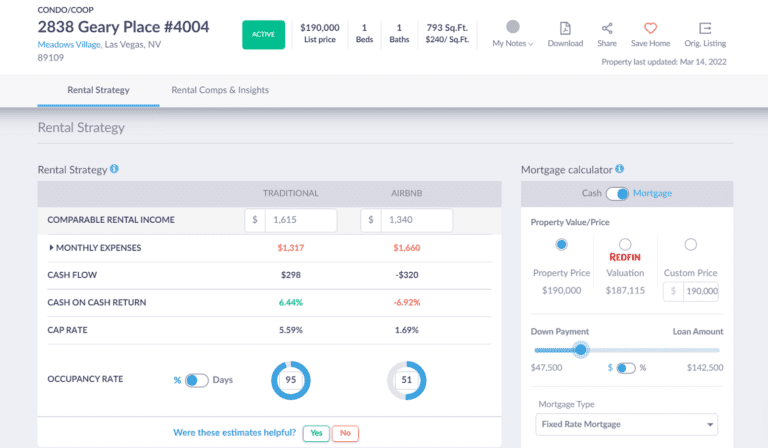The width and height of the screenshot is (768, 448).
Task: Click the Down Payment slider handle
Action: tap(581, 350)
